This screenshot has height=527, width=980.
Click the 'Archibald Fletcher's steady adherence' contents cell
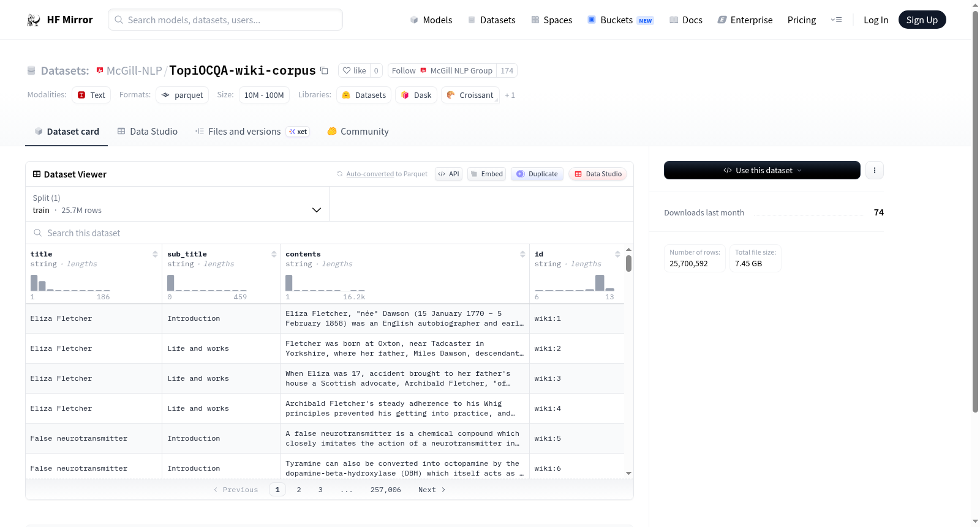[405, 408]
